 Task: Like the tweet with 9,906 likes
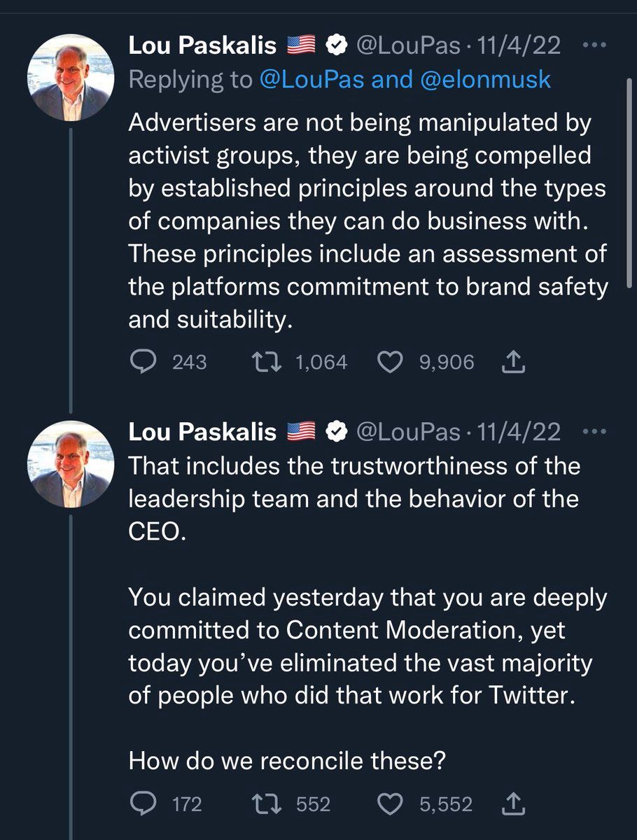[390, 362]
